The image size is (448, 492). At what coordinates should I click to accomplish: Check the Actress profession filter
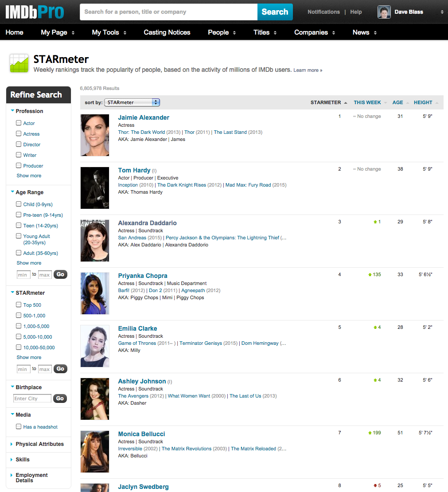pyautogui.click(x=19, y=134)
